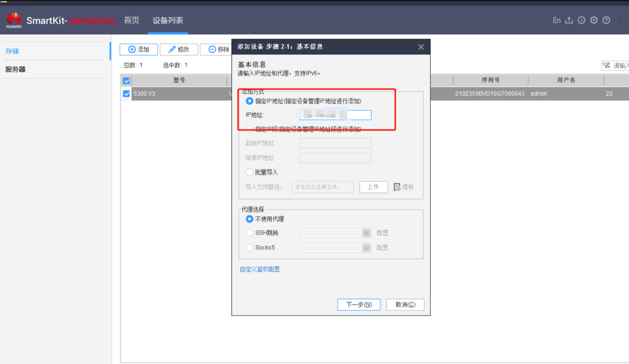Click the admin username cell
This screenshot has width=629, height=364.
click(x=539, y=94)
